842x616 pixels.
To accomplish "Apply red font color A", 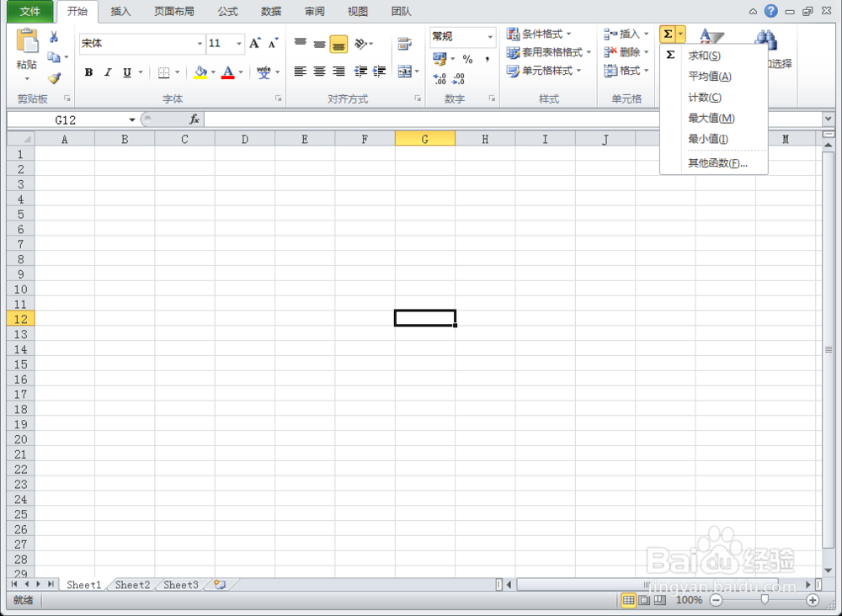I will point(228,72).
